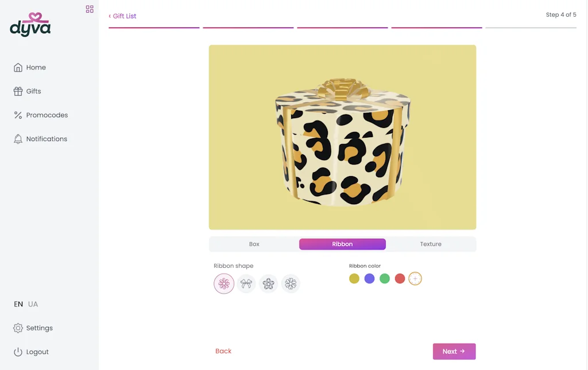Choose the bow ribbon shape
Viewport: 588px width, 370px height.
click(246, 283)
